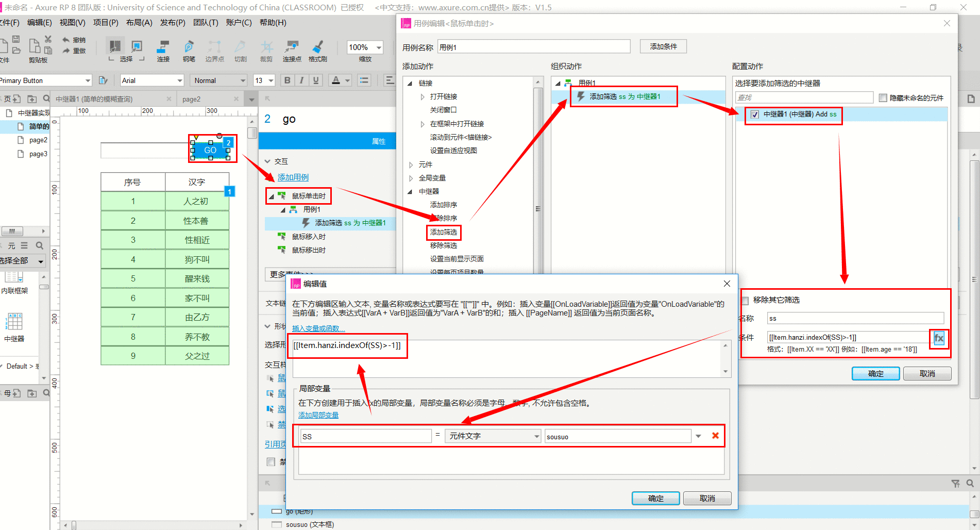Add a new folder icon in pages panel

[32, 98]
